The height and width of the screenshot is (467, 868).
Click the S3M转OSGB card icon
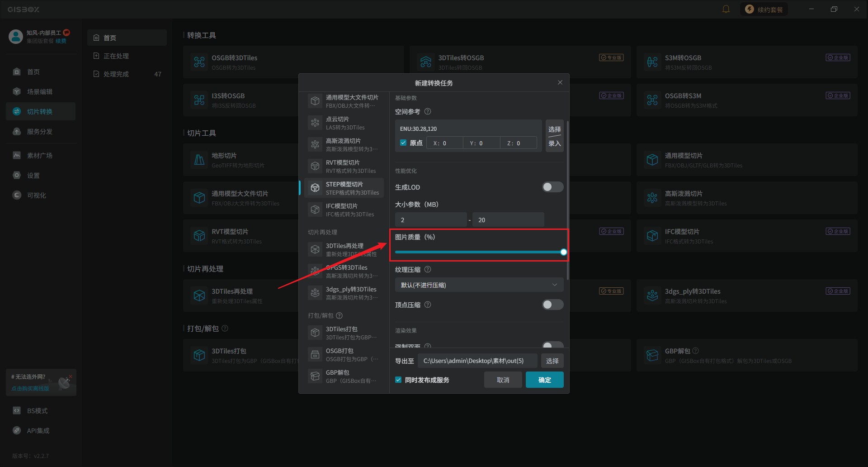(652, 62)
